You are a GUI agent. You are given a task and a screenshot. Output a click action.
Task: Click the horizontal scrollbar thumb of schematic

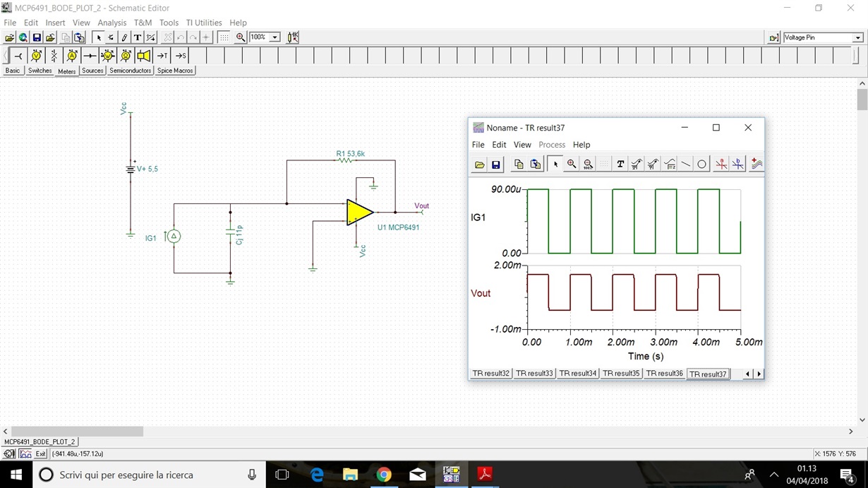pyautogui.click(x=77, y=431)
